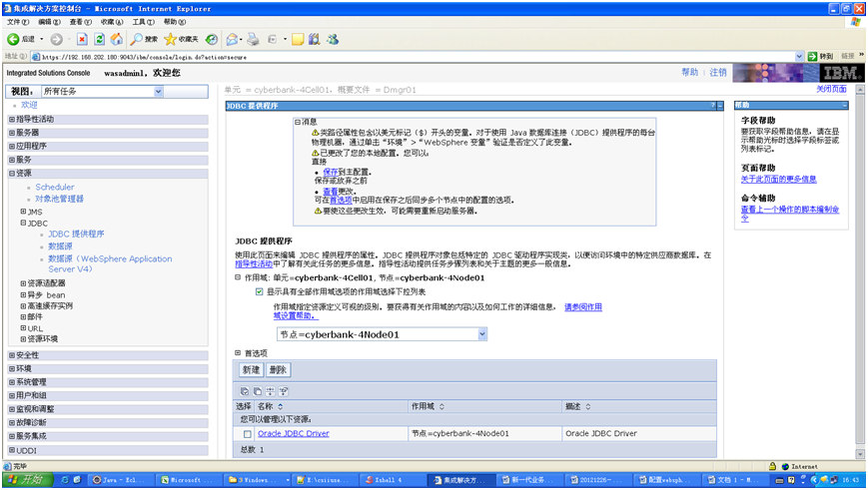Collapse the JDBC tree node

(x=23, y=223)
